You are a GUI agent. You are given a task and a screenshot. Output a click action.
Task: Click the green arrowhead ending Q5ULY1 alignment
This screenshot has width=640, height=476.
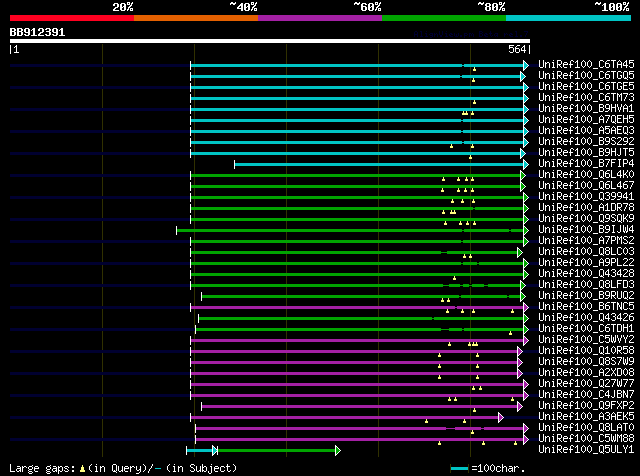click(x=338, y=451)
